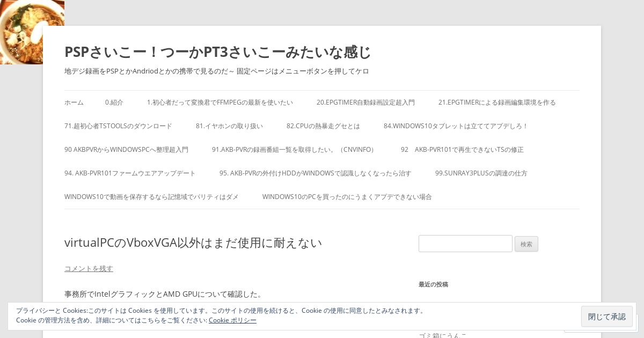
Task: Open 20.EPGTIMER自動録画設定超入門 page
Action: 365,102
